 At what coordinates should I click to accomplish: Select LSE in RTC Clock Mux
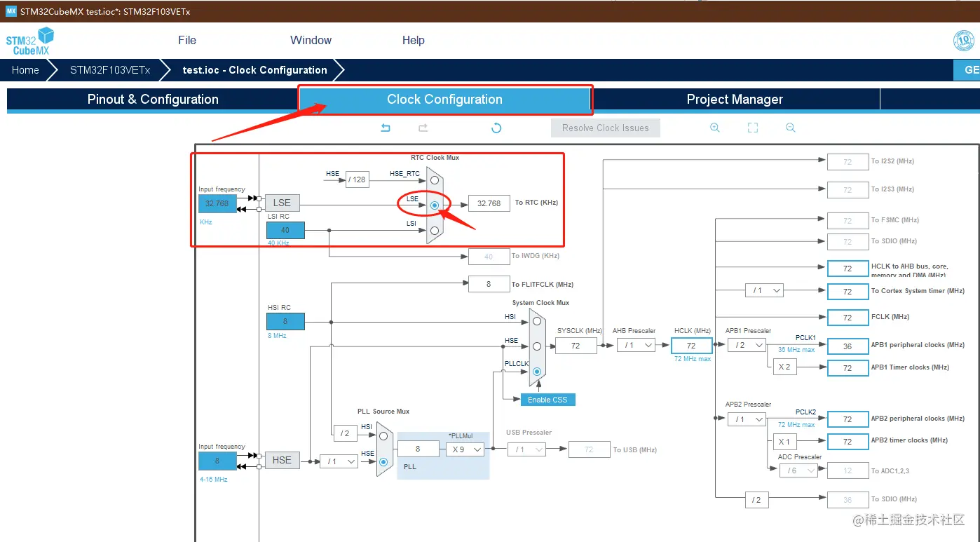tap(435, 205)
